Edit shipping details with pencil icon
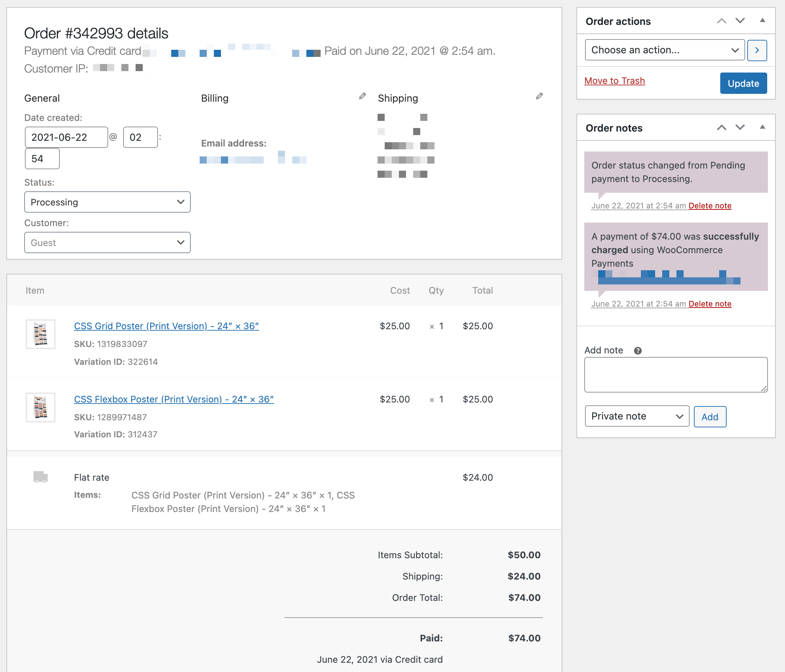Image resolution: width=785 pixels, height=672 pixels. point(539,96)
